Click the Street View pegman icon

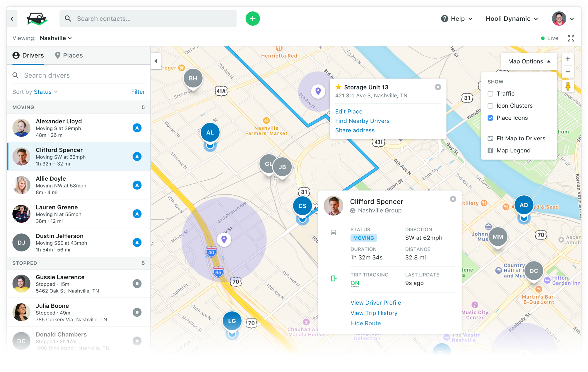point(568,87)
